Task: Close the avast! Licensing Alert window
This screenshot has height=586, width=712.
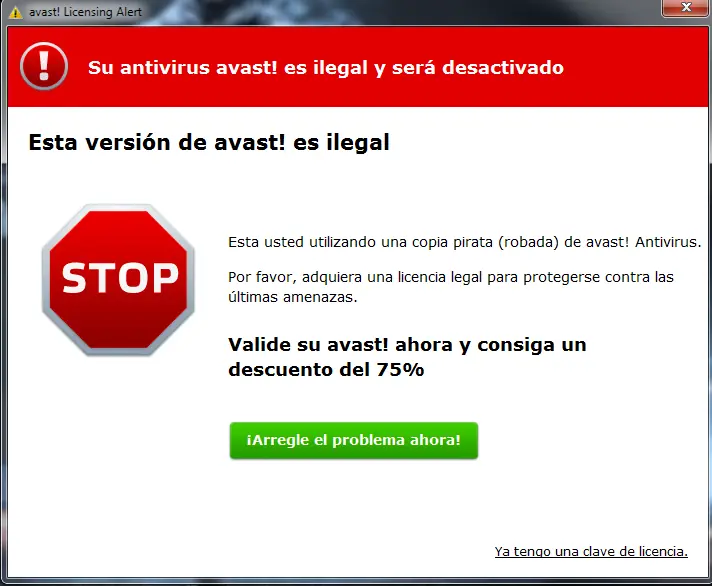Action: 686,8
